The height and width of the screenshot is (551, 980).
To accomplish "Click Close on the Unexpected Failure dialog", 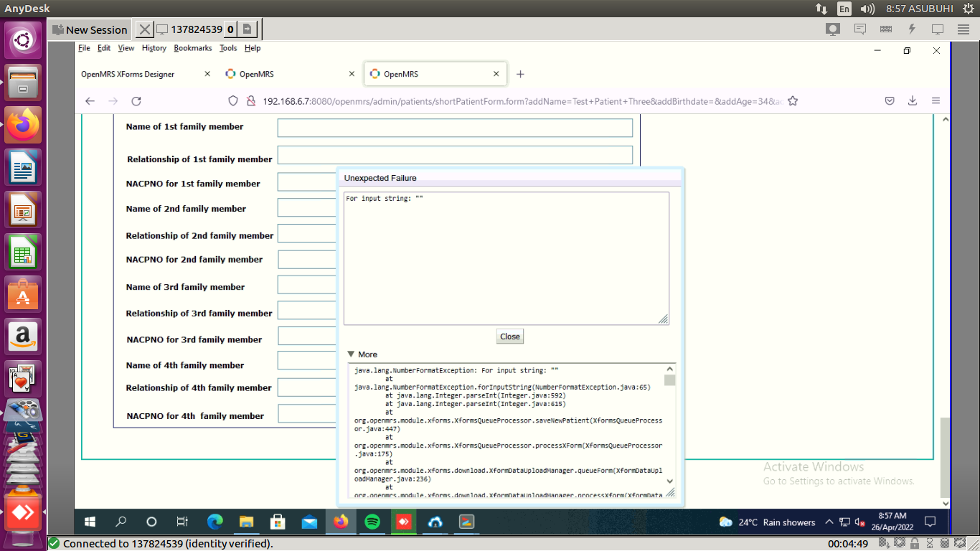I will [509, 336].
